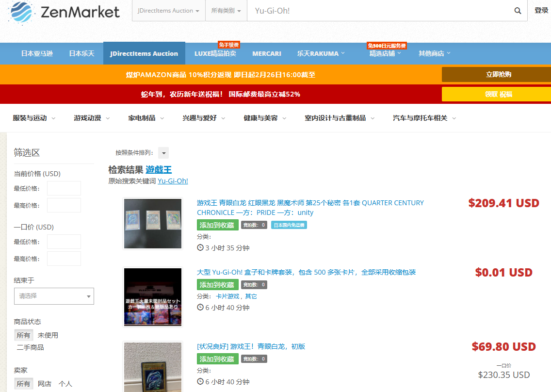Viewport: 551px width, 392px height.
Task: Click the 煤炉AMAZON商品 orange promo banner
Action: [221, 75]
